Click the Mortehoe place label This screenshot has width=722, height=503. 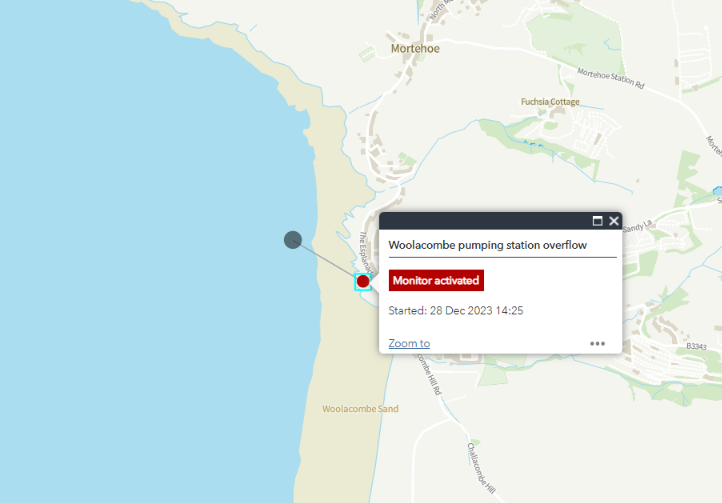tap(415, 48)
